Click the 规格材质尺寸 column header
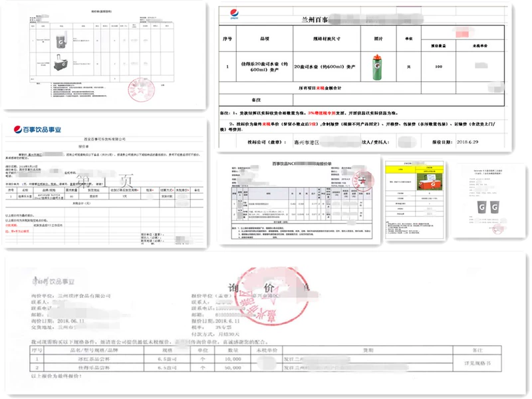Image resolution: width=532 pixels, height=399 pixels. [327, 39]
